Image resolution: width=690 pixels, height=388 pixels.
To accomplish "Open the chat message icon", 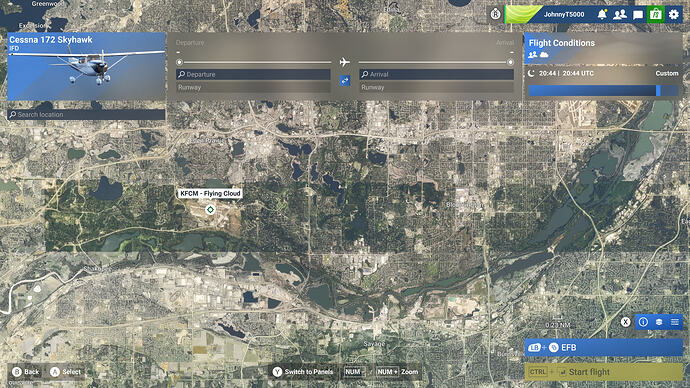I will pyautogui.click(x=638, y=15).
